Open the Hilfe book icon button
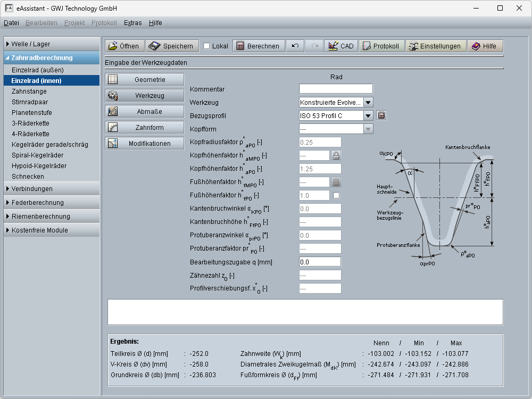The width and height of the screenshot is (532, 399). coord(485,46)
